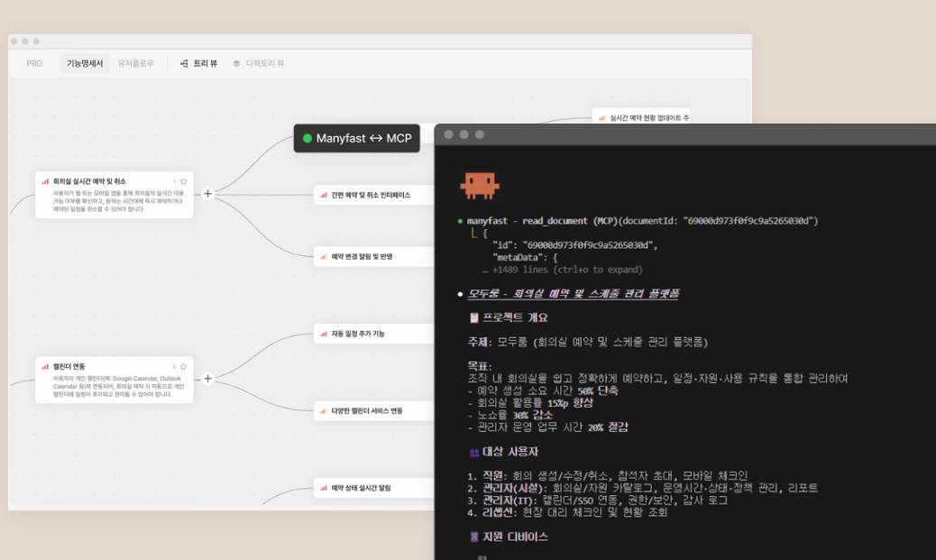Image resolution: width=936 pixels, height=560 pixels.
Task: Open the 회의실 실시간 예약 및 취소 card
Action: coord(114,195)
